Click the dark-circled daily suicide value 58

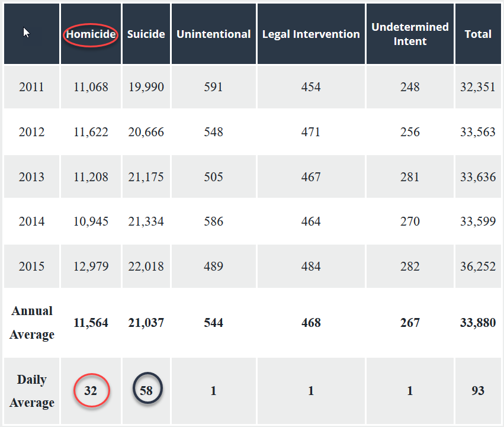point(146,391)
